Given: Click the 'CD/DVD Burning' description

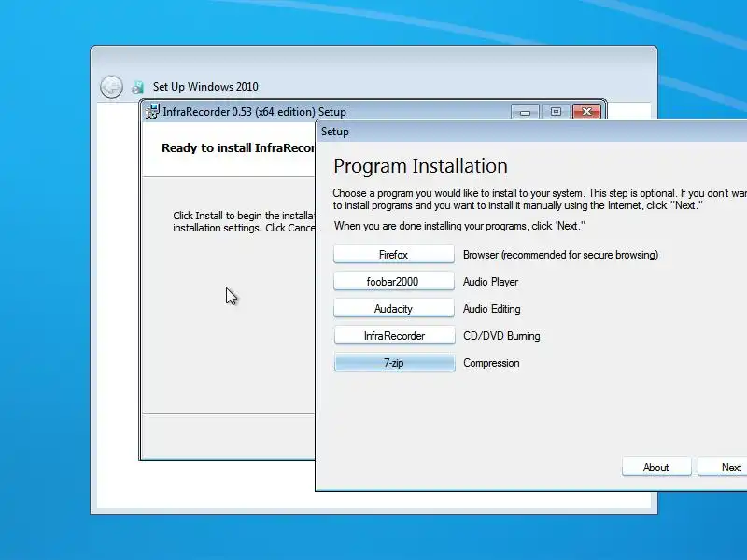Looking at the screenshot, I should click(501, 336).
